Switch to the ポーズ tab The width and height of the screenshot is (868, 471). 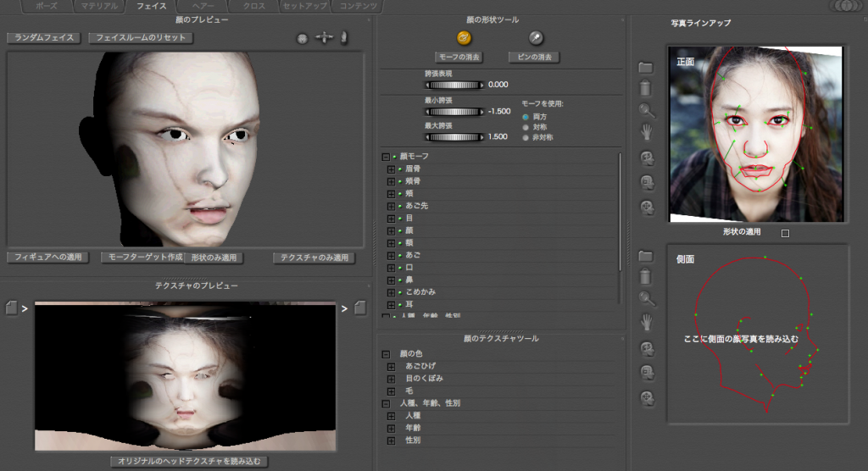click(x=47, y=6)
